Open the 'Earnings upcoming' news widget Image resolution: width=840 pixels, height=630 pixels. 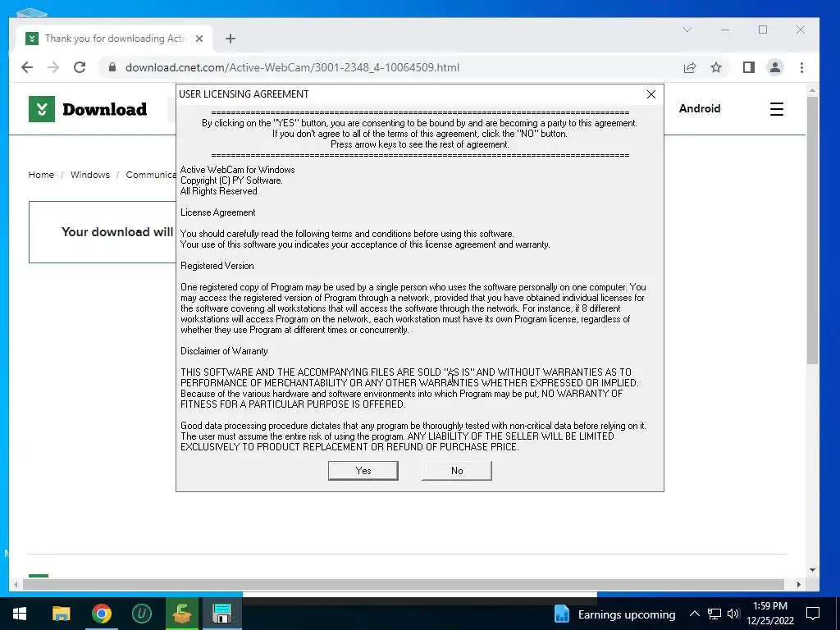[614, 614]
